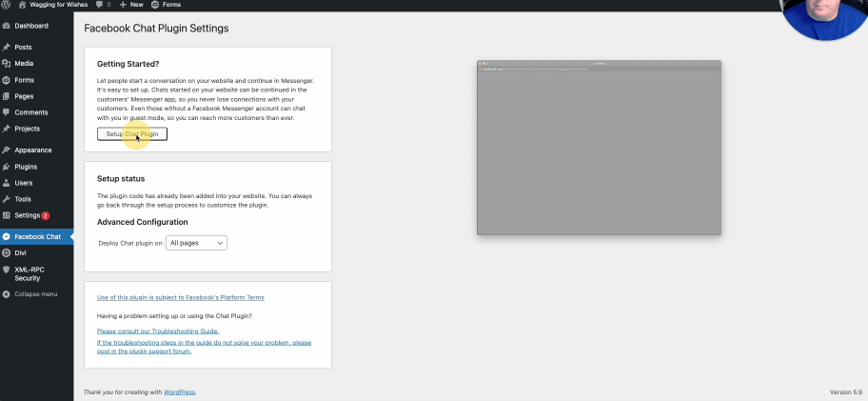Click the Users person icon
Screen dimensions: 868x401
[6, 183]
